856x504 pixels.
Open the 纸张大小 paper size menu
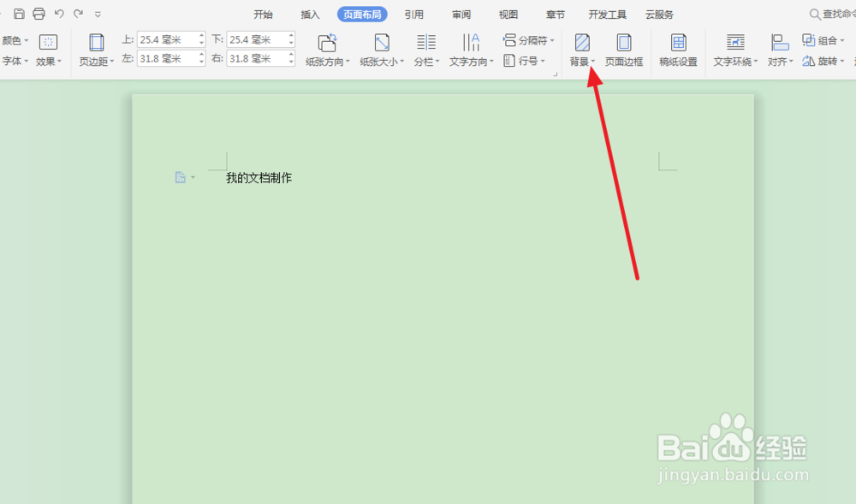point(382,50)
